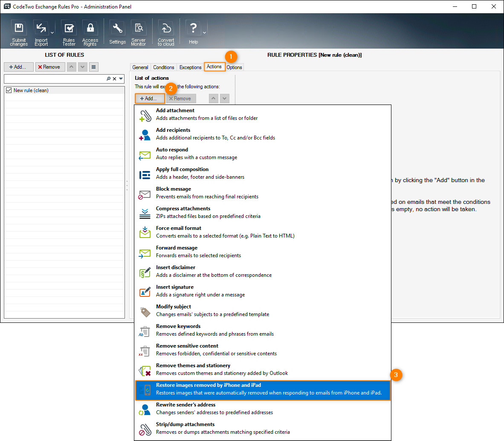Go to the Options tab
Image resolution: width=504 pixels, height=441 pixels.
[x=235, y=67]
